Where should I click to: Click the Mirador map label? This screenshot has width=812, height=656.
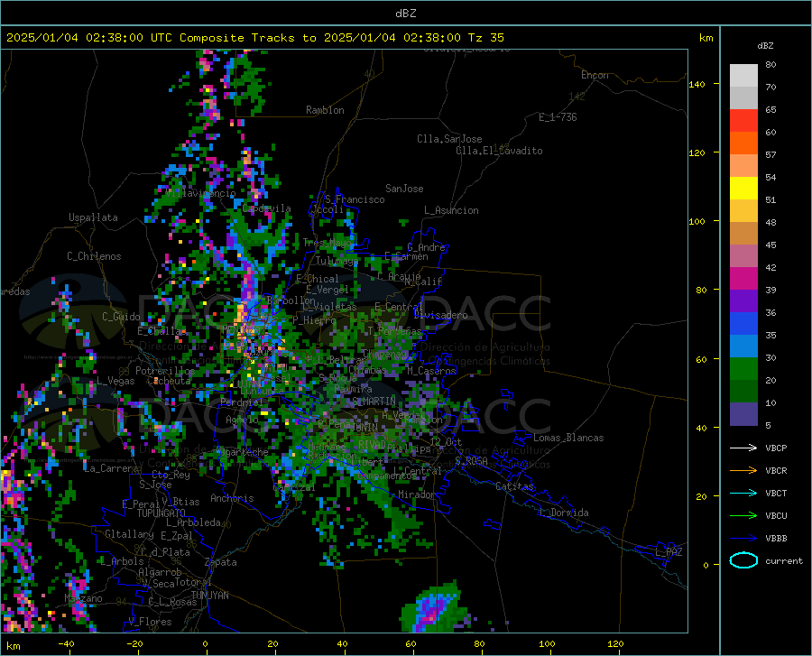416,494
